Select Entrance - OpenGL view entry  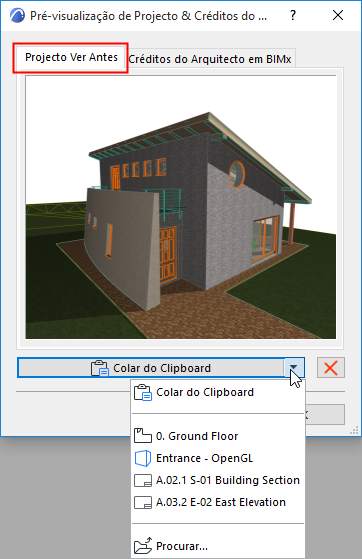point(218,458)
